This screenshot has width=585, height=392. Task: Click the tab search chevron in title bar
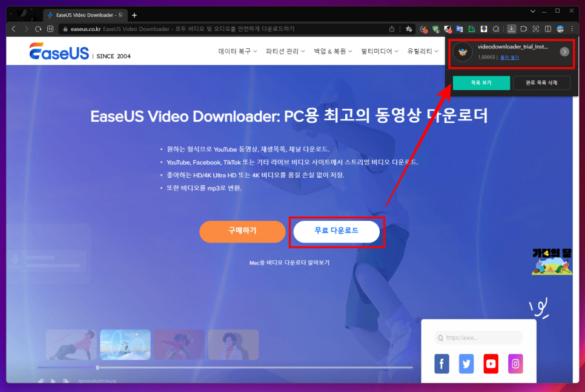[533, 11]
